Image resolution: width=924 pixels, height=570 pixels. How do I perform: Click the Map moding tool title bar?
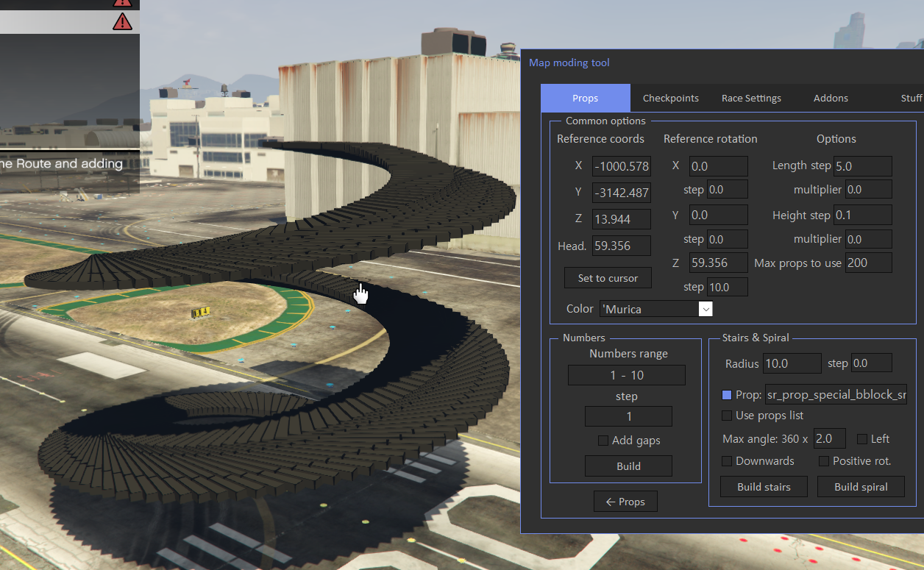722,63
